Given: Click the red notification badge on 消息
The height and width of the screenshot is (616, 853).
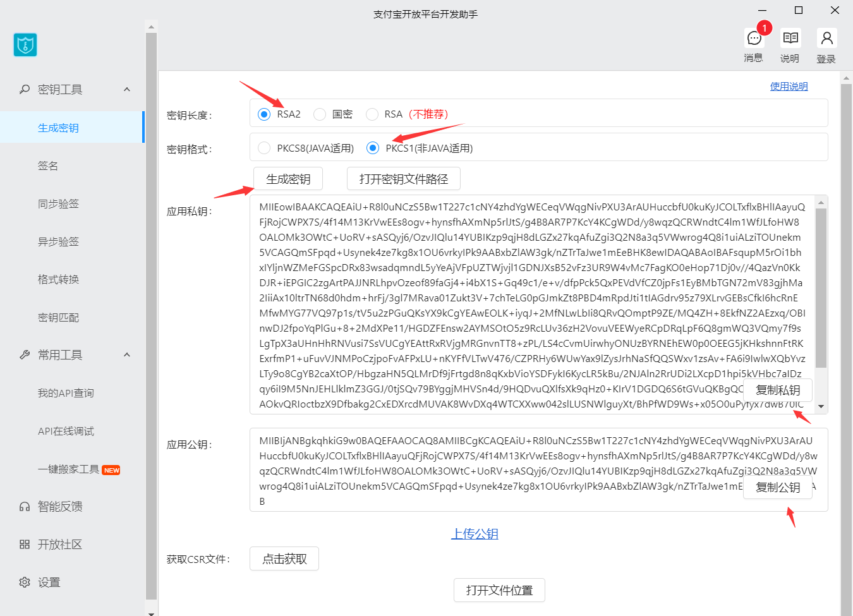Looking at the screenshot, I should (765, 28).
